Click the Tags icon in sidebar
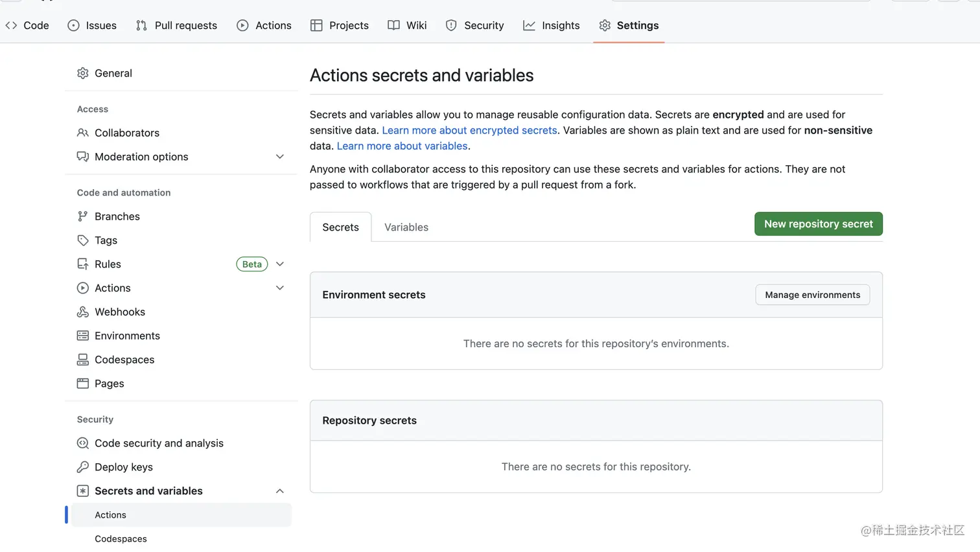This screenshot has height=552, width=980. [82, 240]
